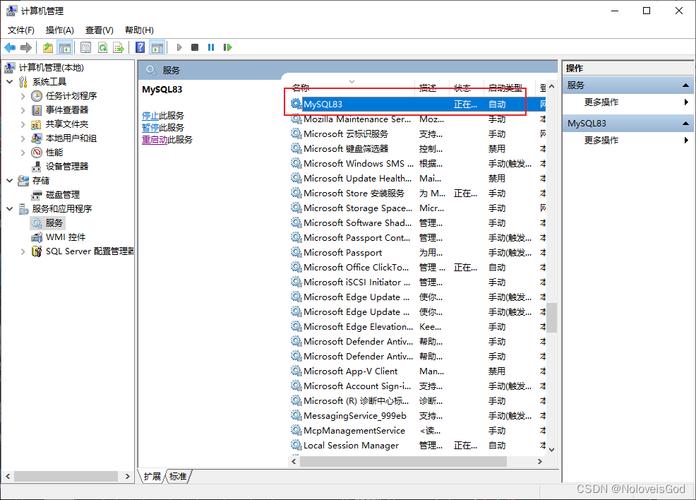The width and height of the screenshot is (696, 500).
Task: Collapse the 系统工具 tree node
Action: pyautogui.click(x=10, y=81)
